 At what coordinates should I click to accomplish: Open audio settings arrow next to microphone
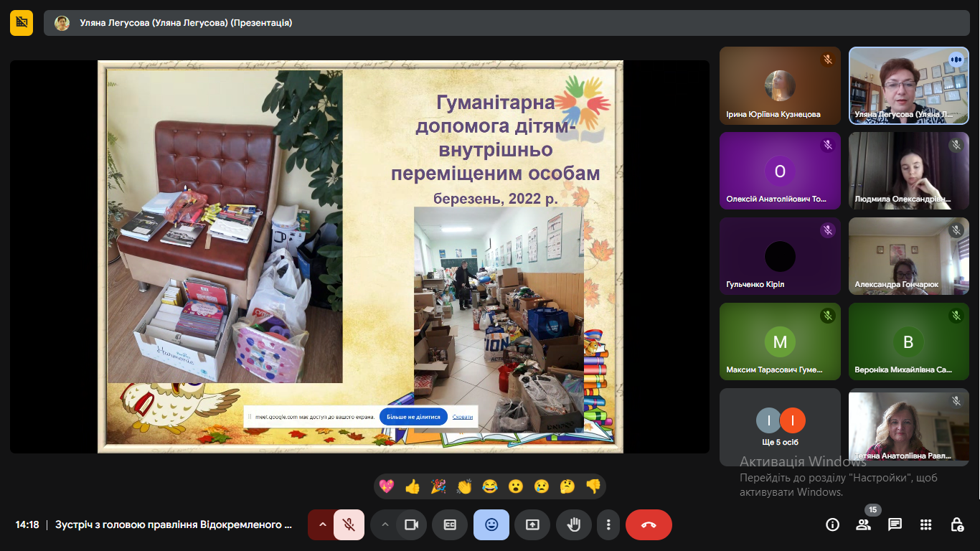(x=322, y=524)
